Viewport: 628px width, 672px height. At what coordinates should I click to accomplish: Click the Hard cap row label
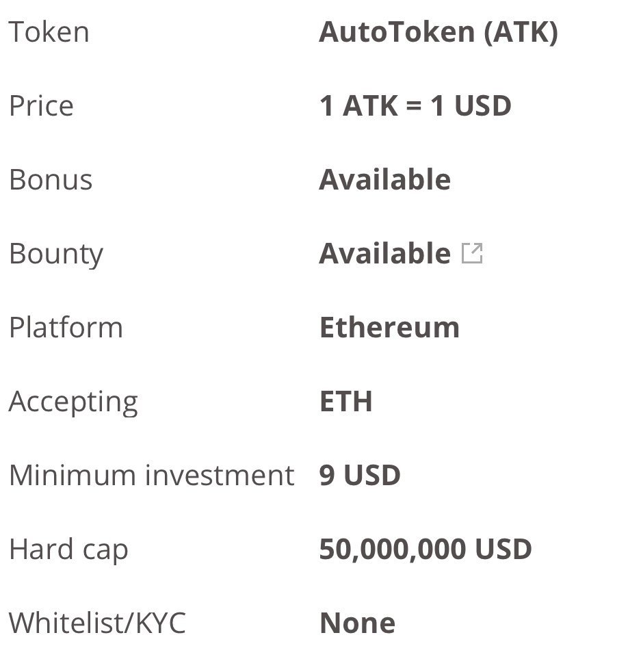coord(68,550)
